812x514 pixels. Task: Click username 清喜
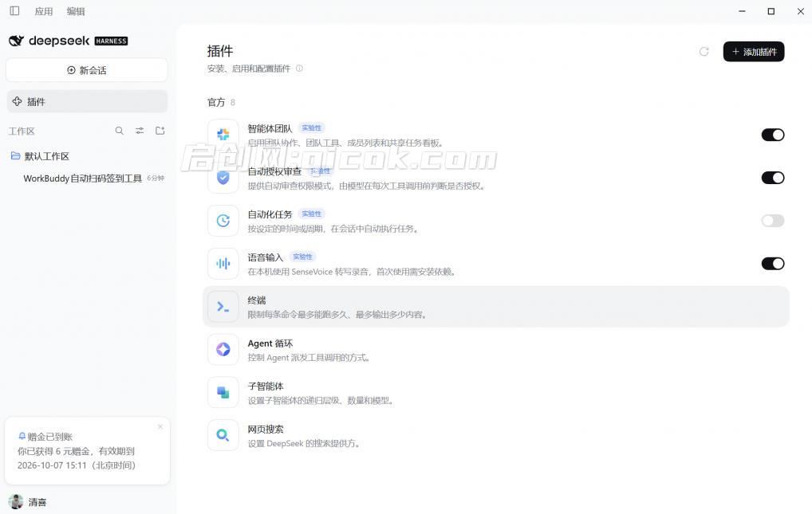tap(37, 502)
